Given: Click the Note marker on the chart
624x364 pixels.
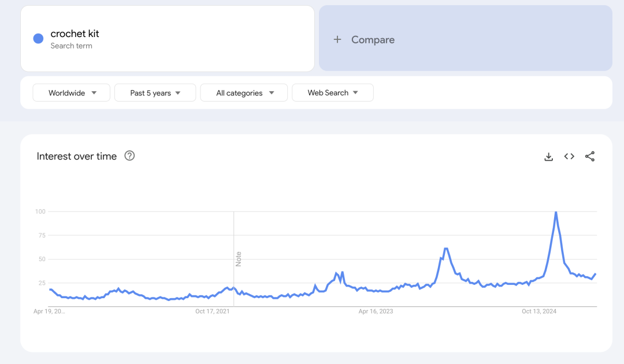Looking at the screenshot, I should click(238, 259).
